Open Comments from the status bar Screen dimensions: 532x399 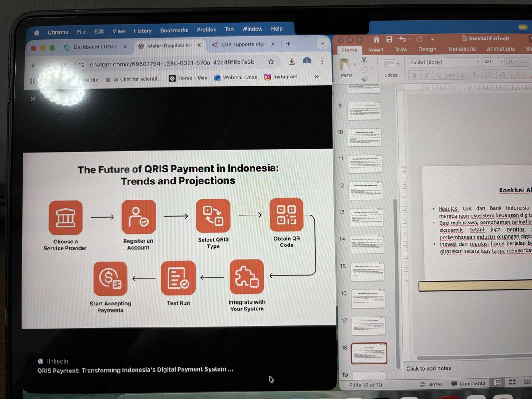468,383
